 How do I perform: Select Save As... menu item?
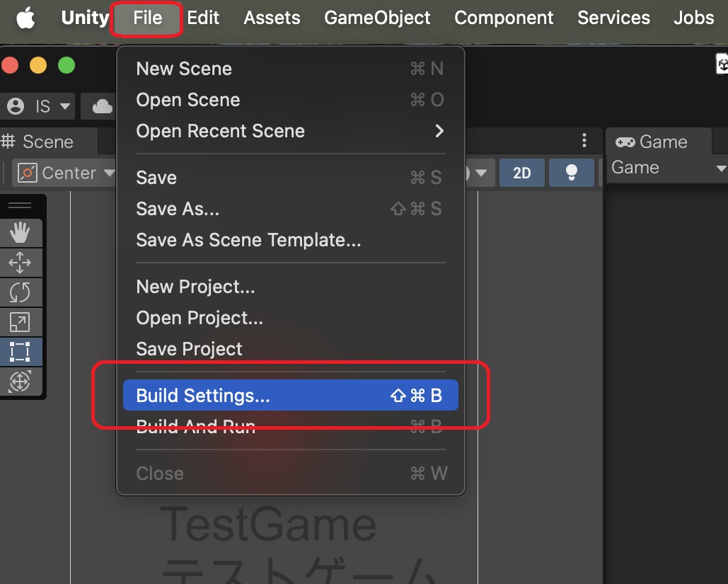[x=290, y=209]
